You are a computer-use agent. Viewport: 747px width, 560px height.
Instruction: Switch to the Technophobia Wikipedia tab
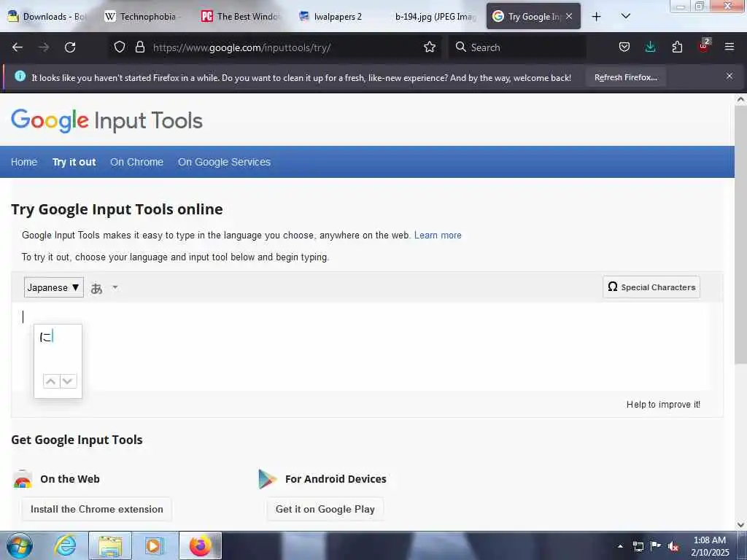coord(142,17)
